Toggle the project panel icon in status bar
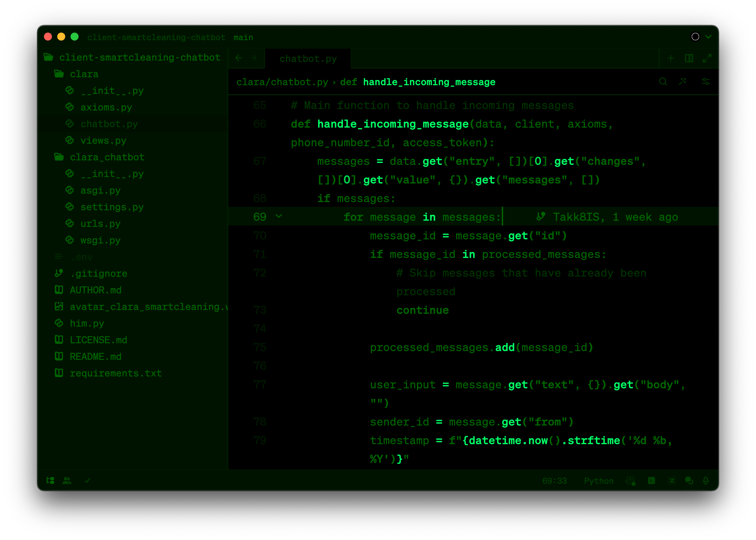 [50, 480]
